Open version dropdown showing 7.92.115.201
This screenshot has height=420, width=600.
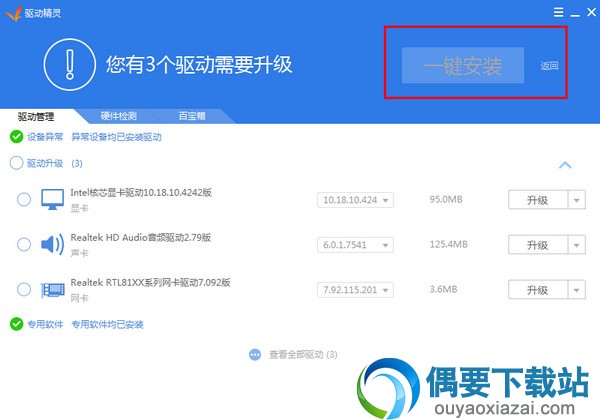(x=355, y=290)
